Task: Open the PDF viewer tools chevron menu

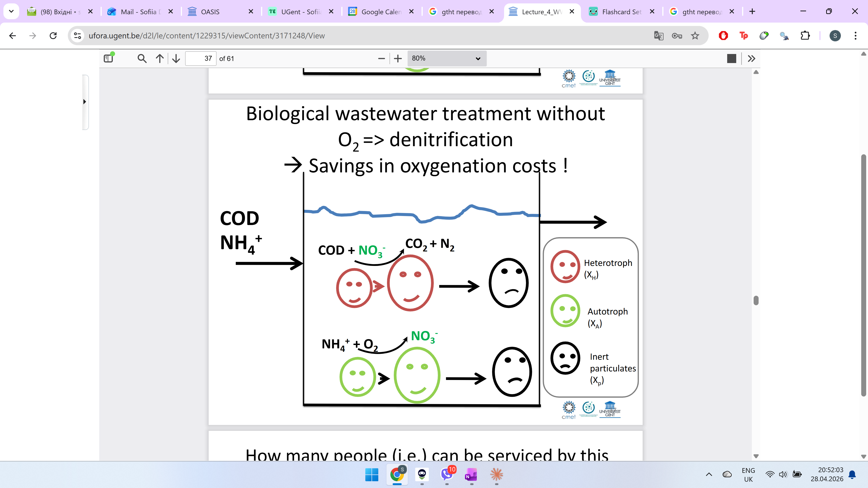Action: tap(751, 59)
